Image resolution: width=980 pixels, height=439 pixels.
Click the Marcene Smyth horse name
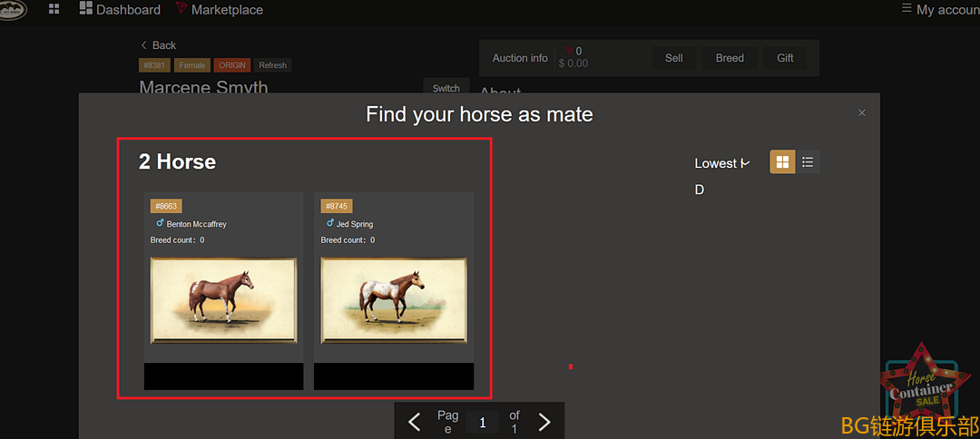point(203,87)
